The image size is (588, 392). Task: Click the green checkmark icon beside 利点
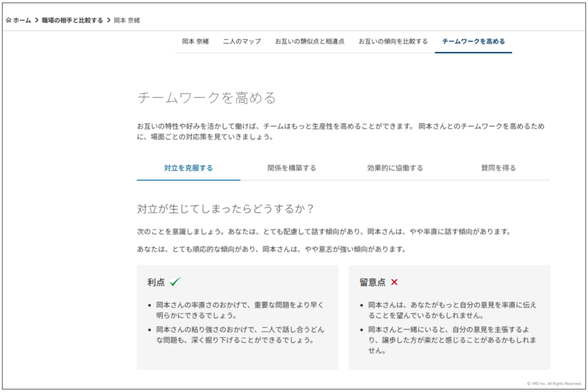175,282
